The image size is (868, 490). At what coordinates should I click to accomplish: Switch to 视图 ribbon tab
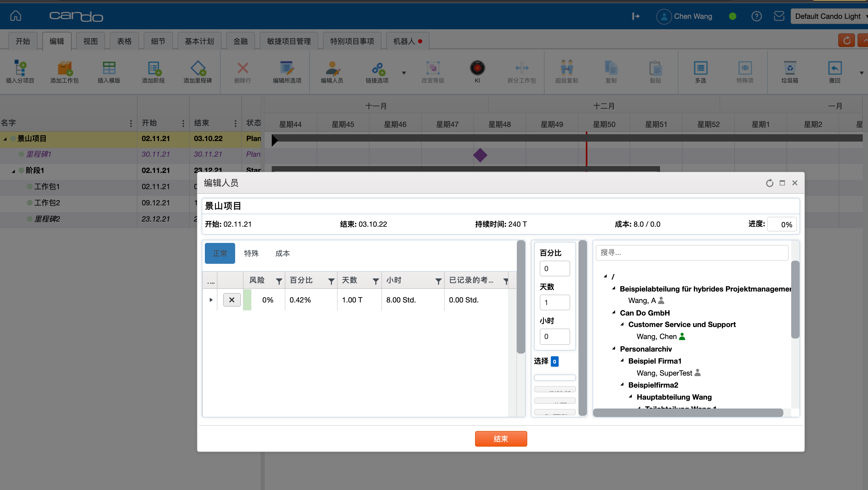tap(90, 41)
